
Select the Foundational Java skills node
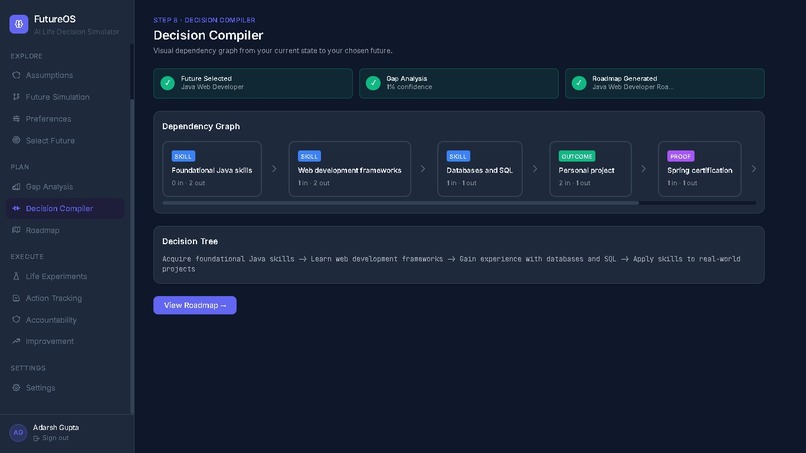click(x=212, y=169)
